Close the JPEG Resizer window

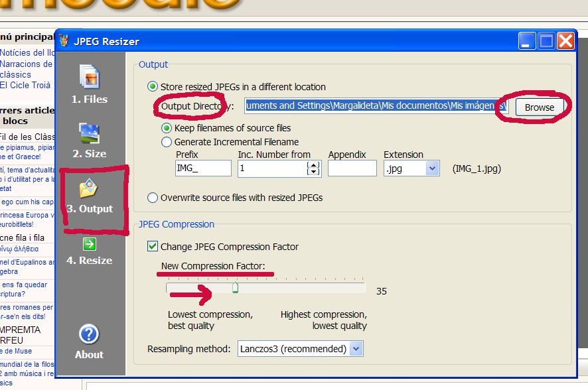[x=565, y=41]
